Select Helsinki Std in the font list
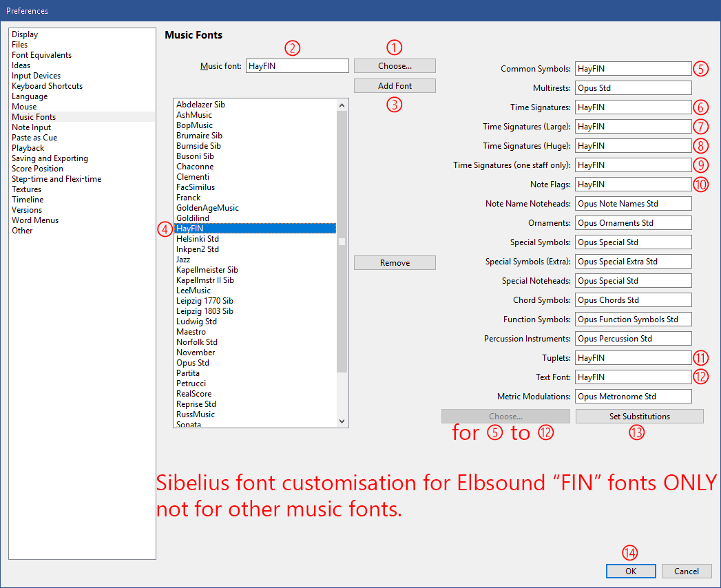This screenshot has width=721, height=588. (198, 239)
